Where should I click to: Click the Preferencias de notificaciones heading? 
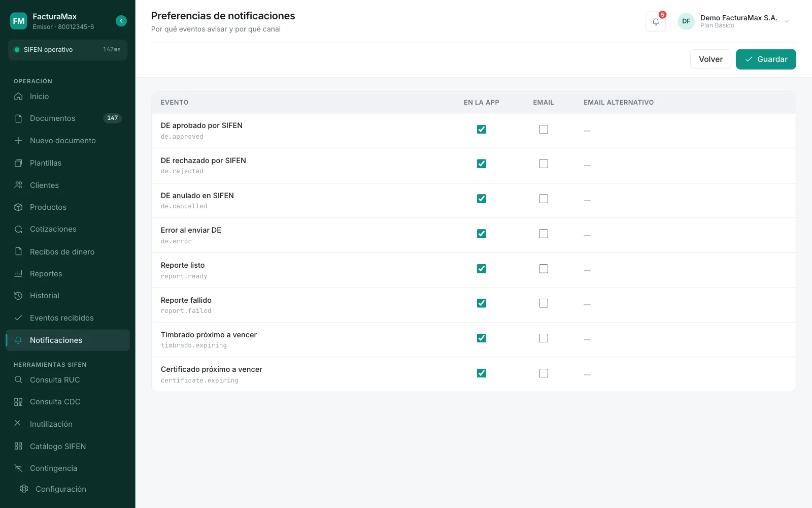(x=223, y=16)
